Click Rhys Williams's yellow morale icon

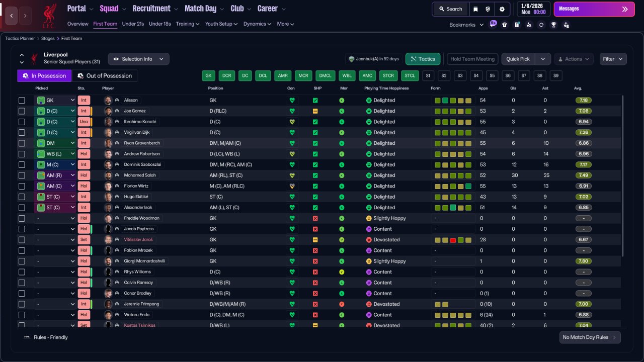pyautogui.click(x=342, y=272)
